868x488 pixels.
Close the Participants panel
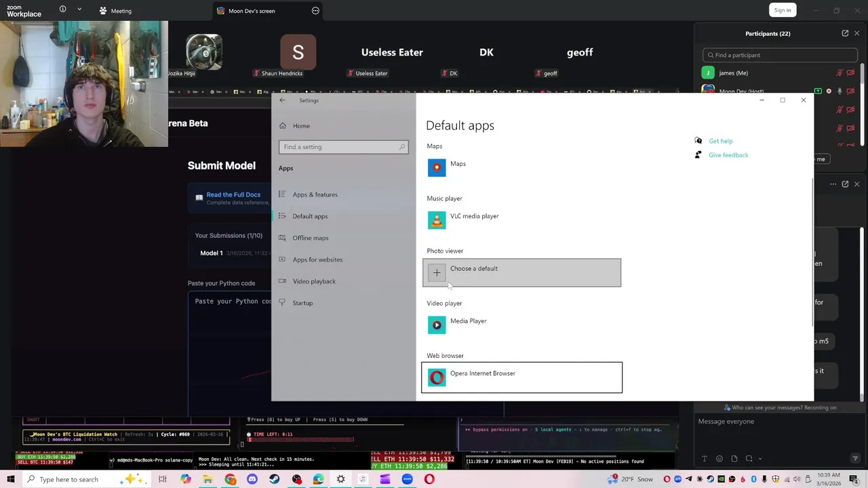point(856,33)
